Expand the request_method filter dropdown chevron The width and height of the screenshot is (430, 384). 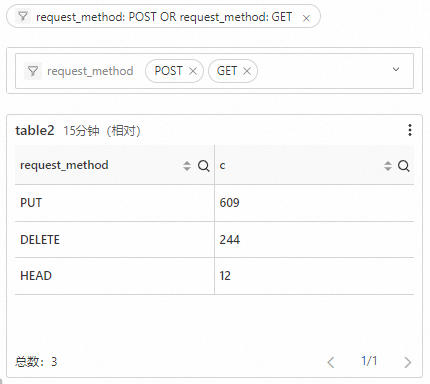396,69
